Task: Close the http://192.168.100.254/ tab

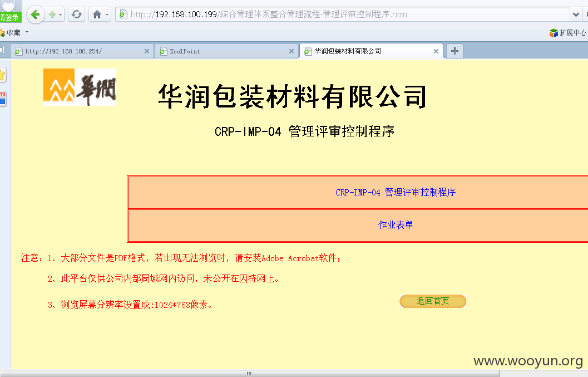Action: 147,51
